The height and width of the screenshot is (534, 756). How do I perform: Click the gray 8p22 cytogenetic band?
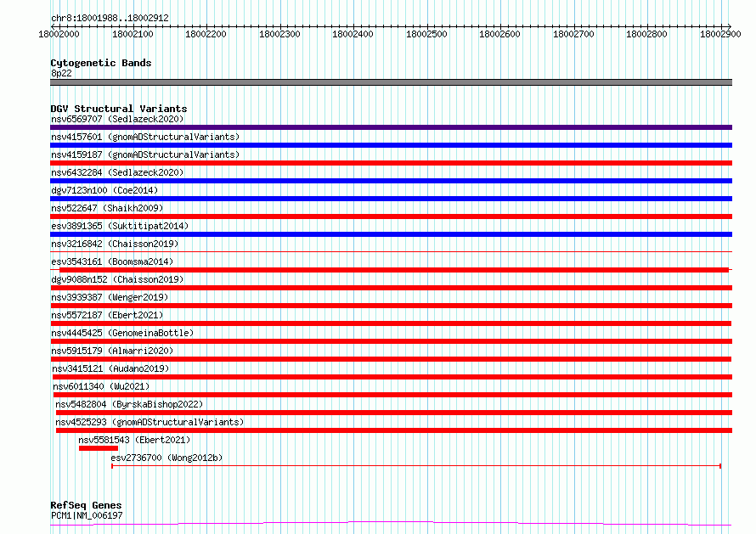pos(391,82)
